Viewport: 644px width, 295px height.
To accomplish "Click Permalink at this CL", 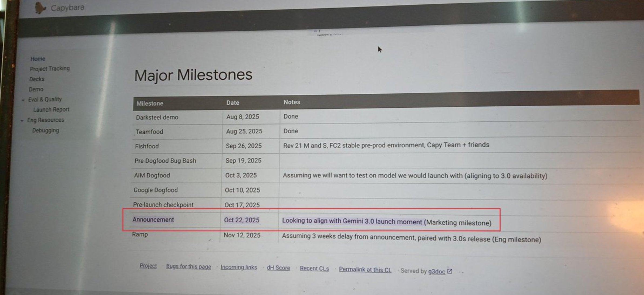I will pos(365,269).
